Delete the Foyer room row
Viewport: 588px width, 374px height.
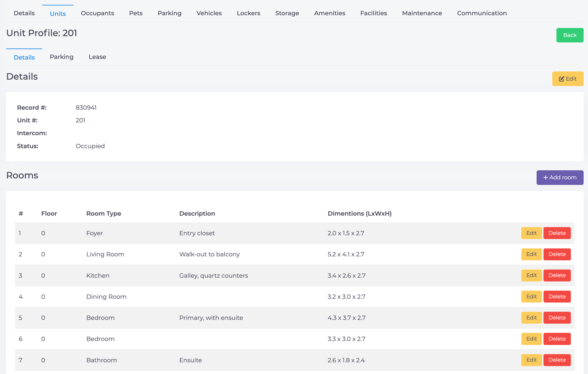point(557,233)
